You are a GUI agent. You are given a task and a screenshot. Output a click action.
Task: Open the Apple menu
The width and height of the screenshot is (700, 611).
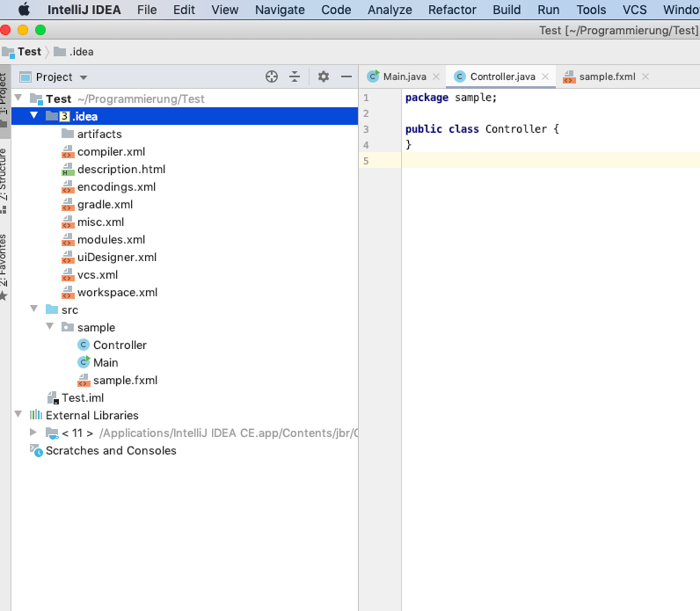pos(24,10)
